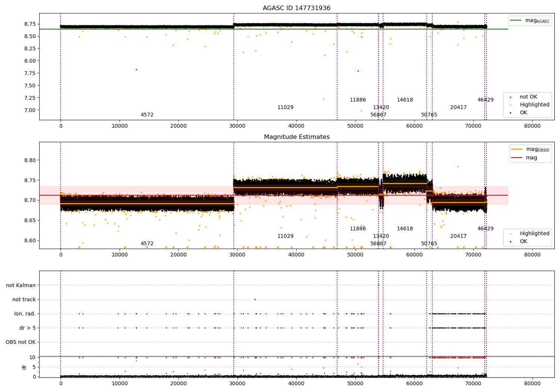The image size is (560, 392).
Task: Click the red not-OK data point near 7.82
Action: click(x=136, y=69)
